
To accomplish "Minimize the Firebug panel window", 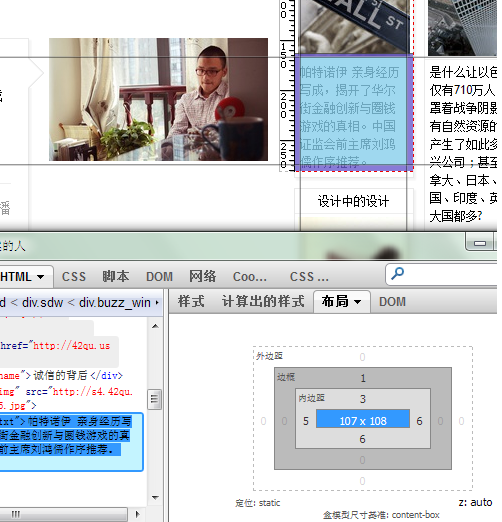I will (479, 243).
